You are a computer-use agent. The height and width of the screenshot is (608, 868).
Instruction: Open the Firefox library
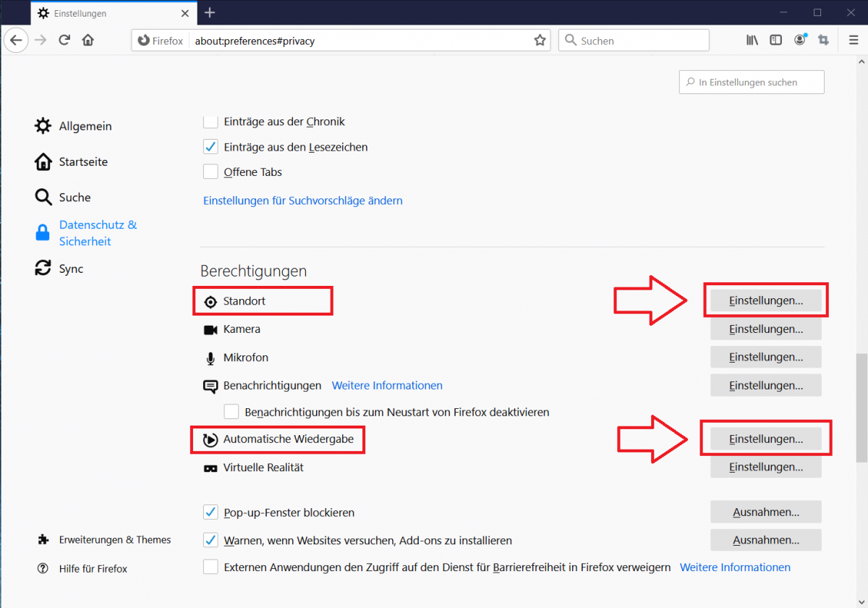(x=752, y=40)
